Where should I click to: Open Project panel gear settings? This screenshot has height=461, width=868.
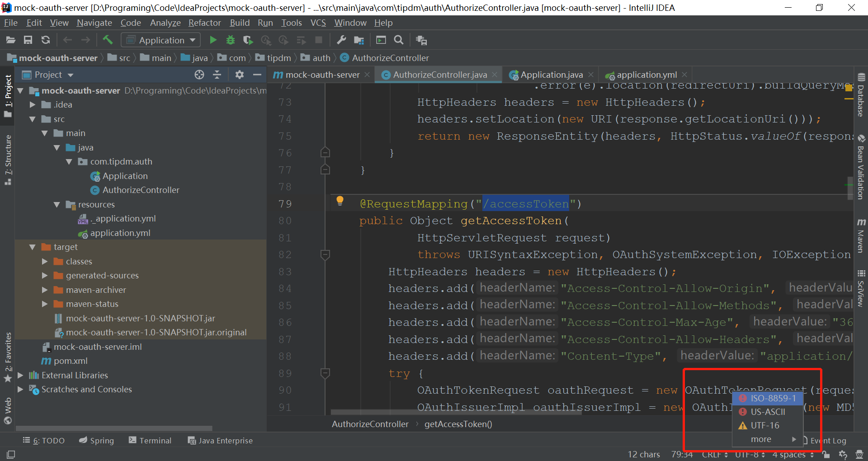click(x=240, y=75)
